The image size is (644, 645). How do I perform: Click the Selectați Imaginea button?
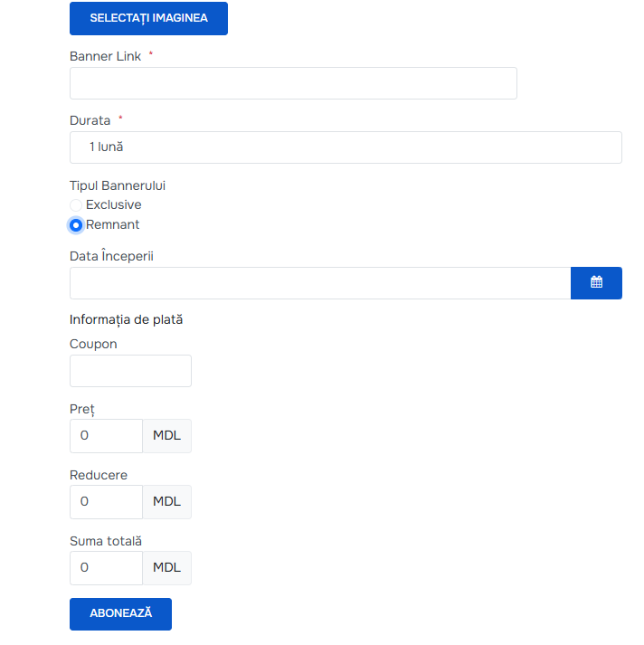[x=148, y=18]
